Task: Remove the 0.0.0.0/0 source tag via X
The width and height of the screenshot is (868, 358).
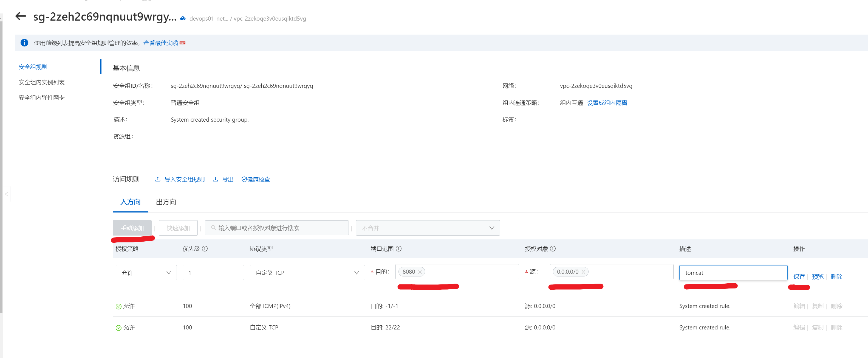Action: pos(583,272)
